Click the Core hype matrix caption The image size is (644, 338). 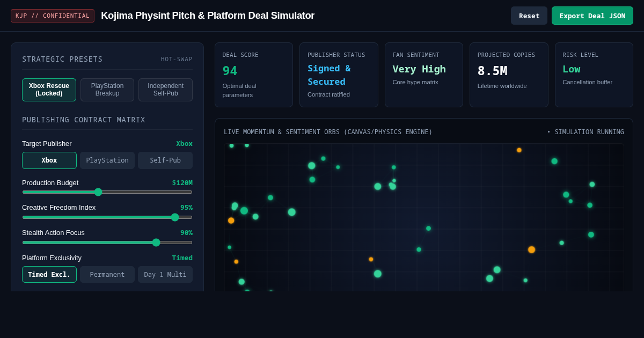point(415,82)
